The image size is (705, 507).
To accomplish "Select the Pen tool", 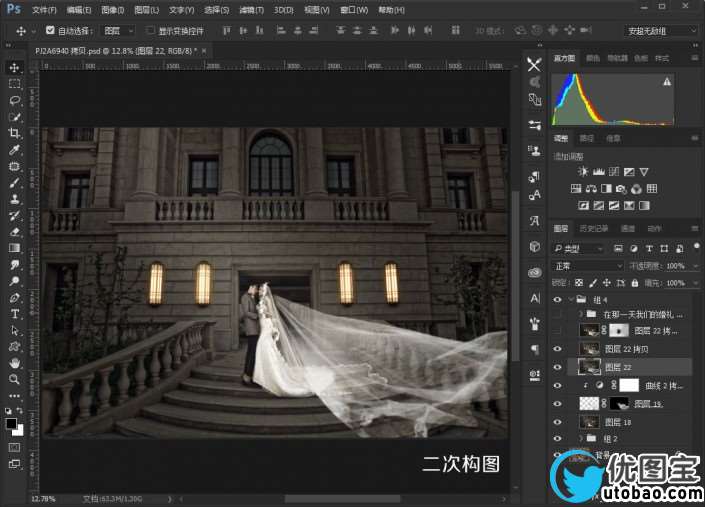I will (15, 297).
